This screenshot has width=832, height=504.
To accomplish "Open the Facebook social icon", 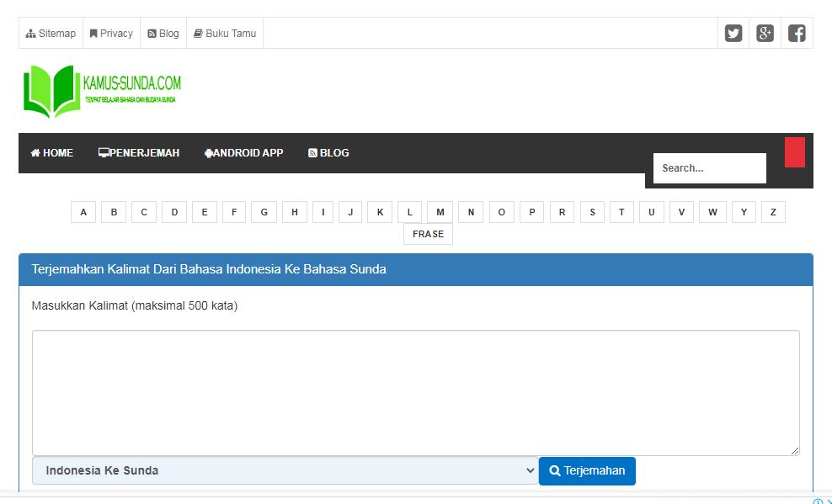I will 797,33.
